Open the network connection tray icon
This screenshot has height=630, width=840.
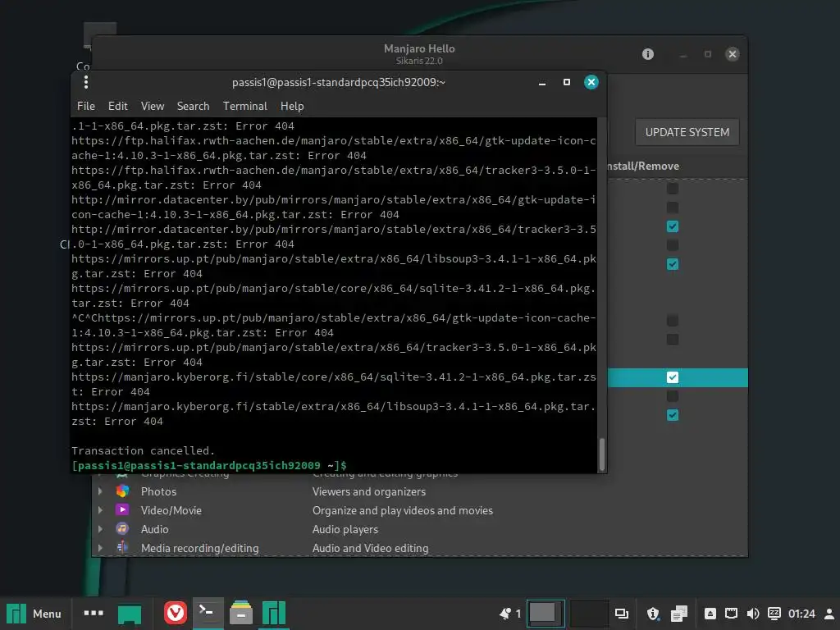coord(731,614)
